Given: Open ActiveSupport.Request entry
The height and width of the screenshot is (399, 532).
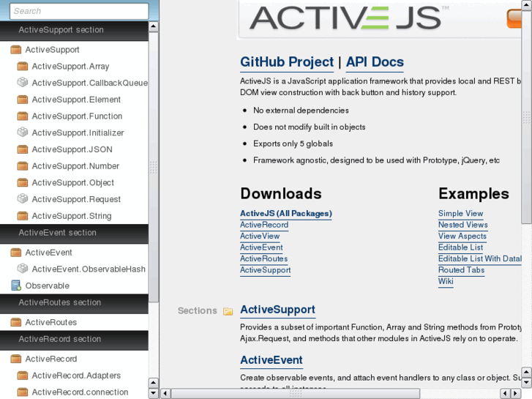Looking at the screenshot, I should 76,199.
